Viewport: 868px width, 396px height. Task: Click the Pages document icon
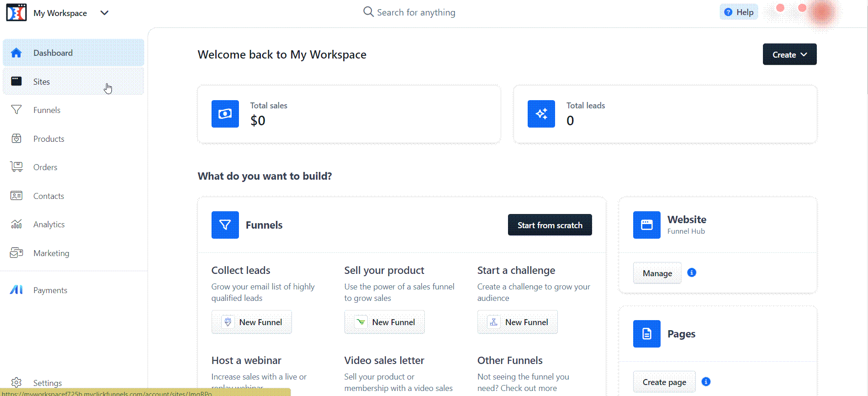(647, 334)
